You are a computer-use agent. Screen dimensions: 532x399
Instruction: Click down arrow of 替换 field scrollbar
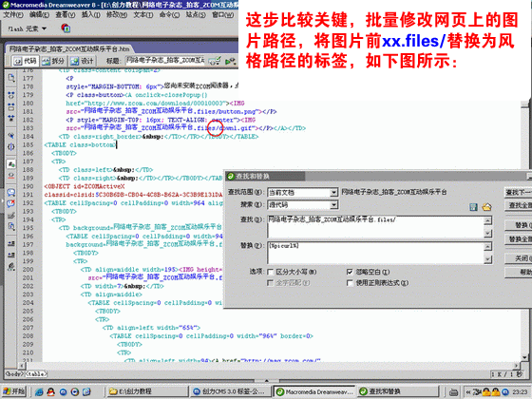(487, 260)
